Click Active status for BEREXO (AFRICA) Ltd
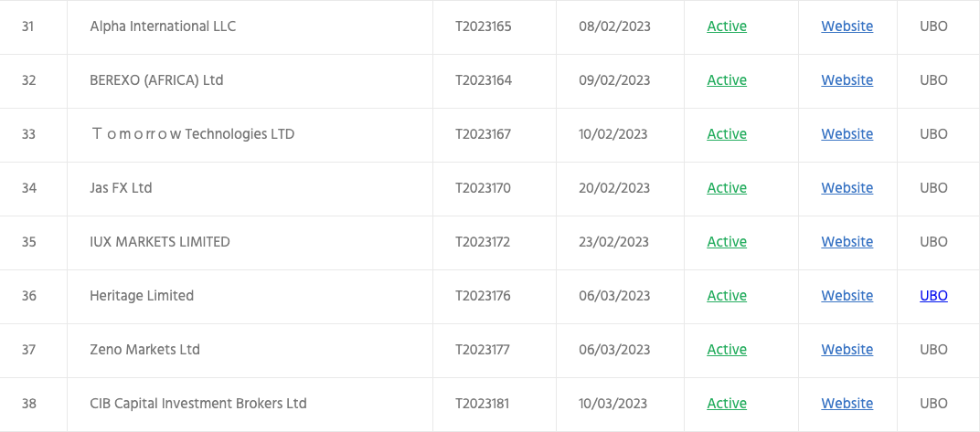 pyautogui.click(x=726, y=80)
